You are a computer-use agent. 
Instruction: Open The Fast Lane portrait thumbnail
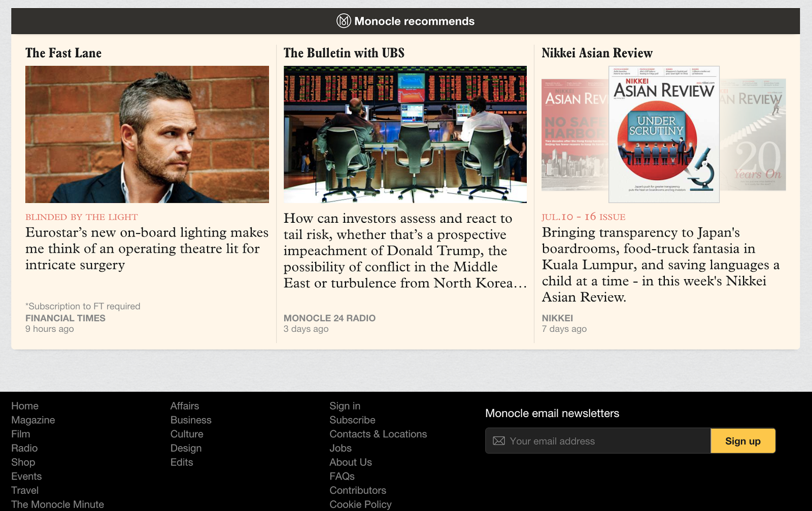tap(147, 134)
